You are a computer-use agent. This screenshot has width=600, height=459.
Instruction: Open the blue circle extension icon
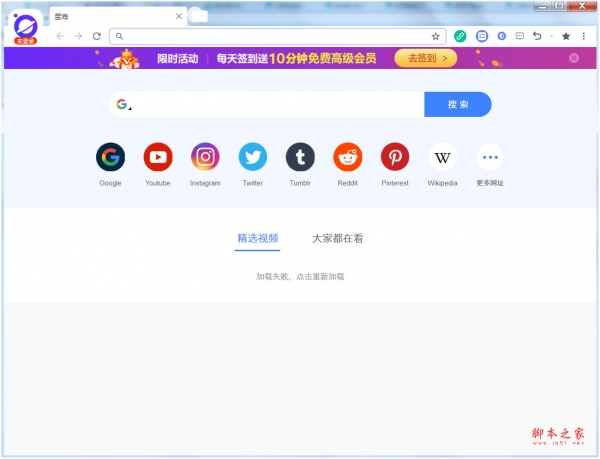pyautogui.click(x=502, y=36)
